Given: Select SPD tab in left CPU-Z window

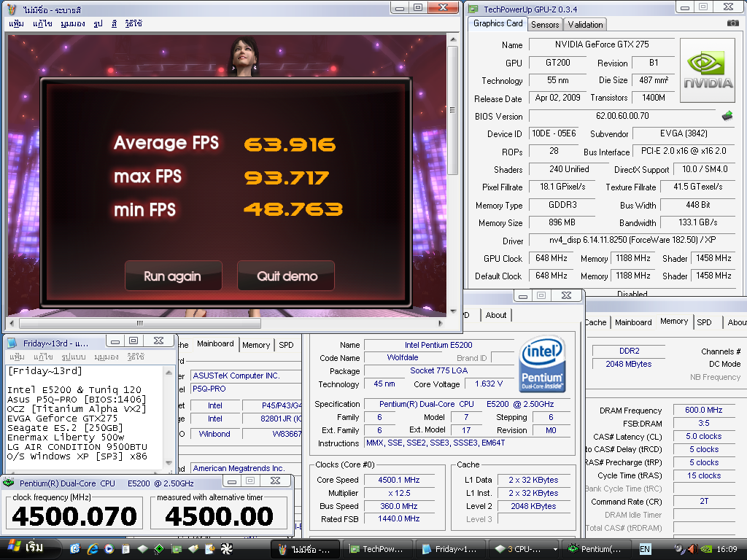Looking at the screenshot, I should pos(286,345).
